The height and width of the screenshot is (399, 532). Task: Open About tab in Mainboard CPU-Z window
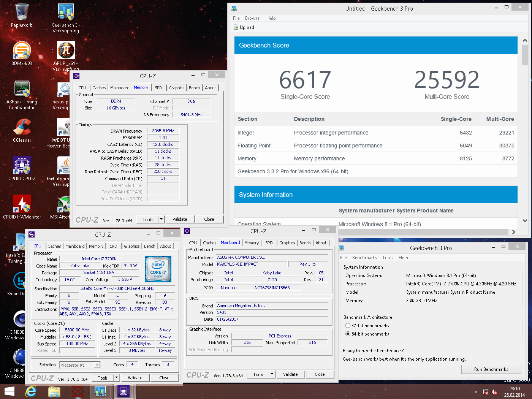tap(321, 243)
